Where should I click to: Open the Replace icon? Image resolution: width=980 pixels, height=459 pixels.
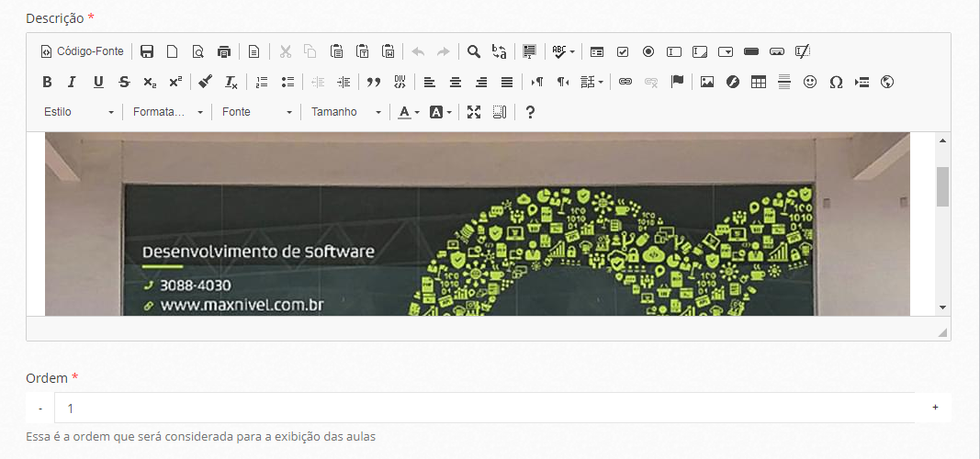[500, 51]
